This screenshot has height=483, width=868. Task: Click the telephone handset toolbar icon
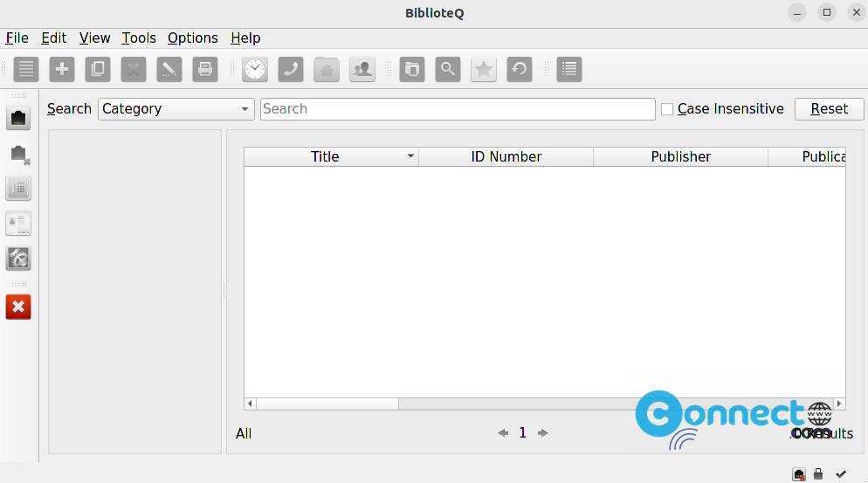pos(291,69)
